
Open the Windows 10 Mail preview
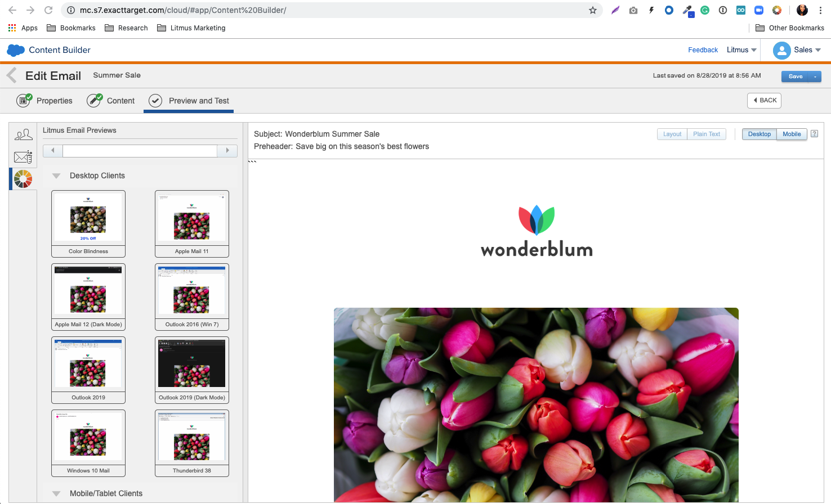pyautogui.click(x=88, y=443)
